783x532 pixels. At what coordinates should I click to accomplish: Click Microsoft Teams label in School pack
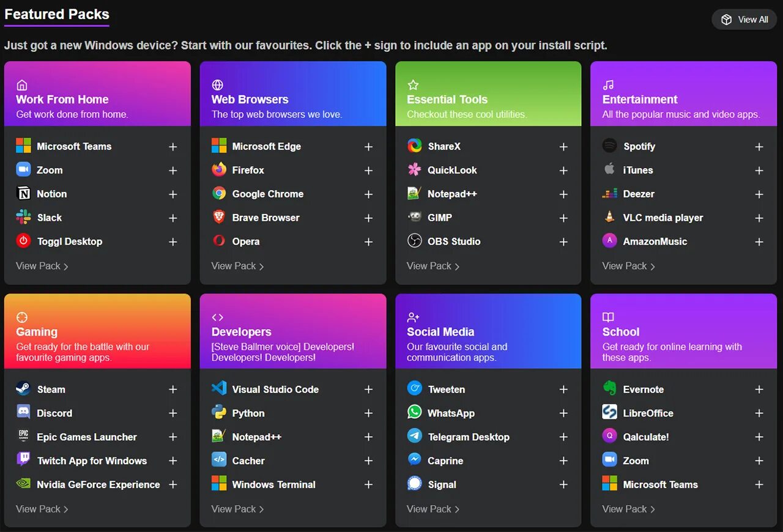661,485
